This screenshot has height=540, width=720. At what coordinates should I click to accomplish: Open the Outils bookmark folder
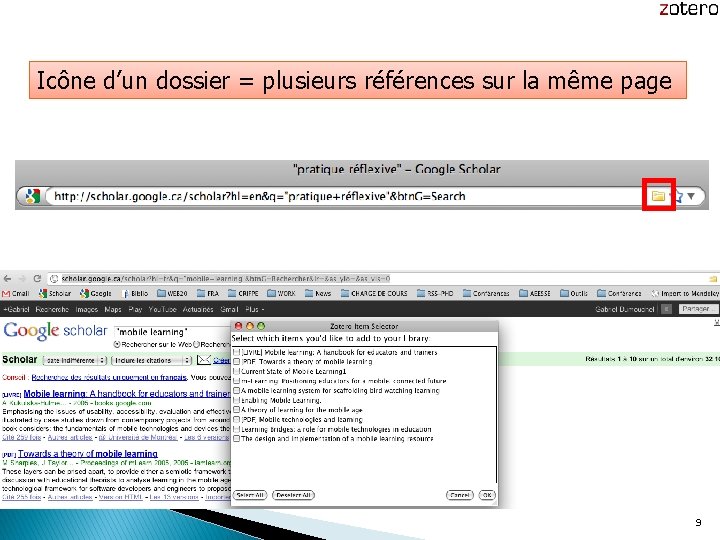[574, 293]
